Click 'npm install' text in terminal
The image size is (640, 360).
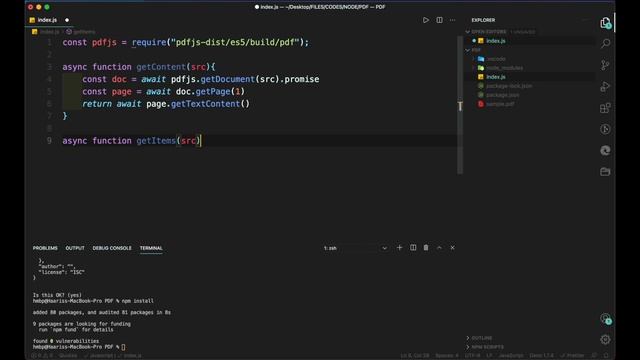pos(138,301)
